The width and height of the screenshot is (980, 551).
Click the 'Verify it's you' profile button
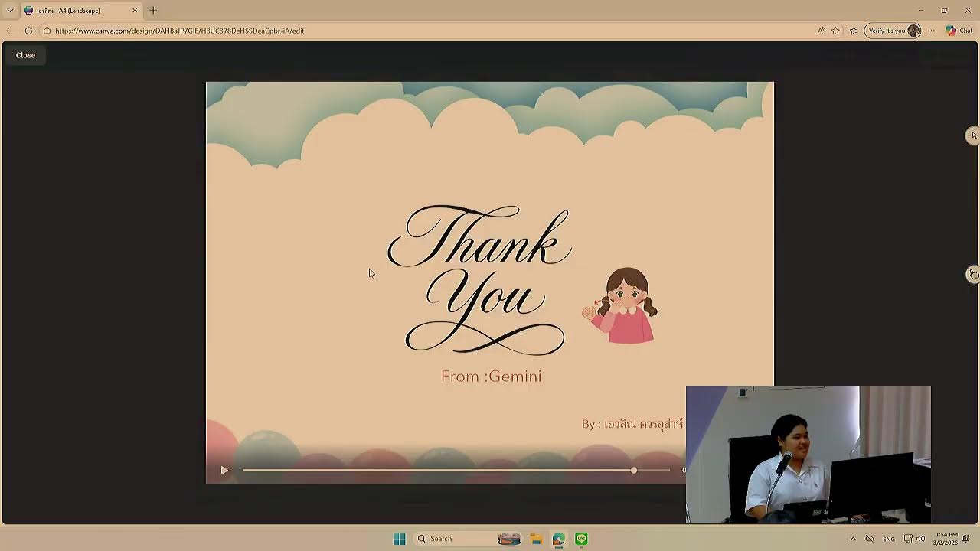click(x=893, y=31)
